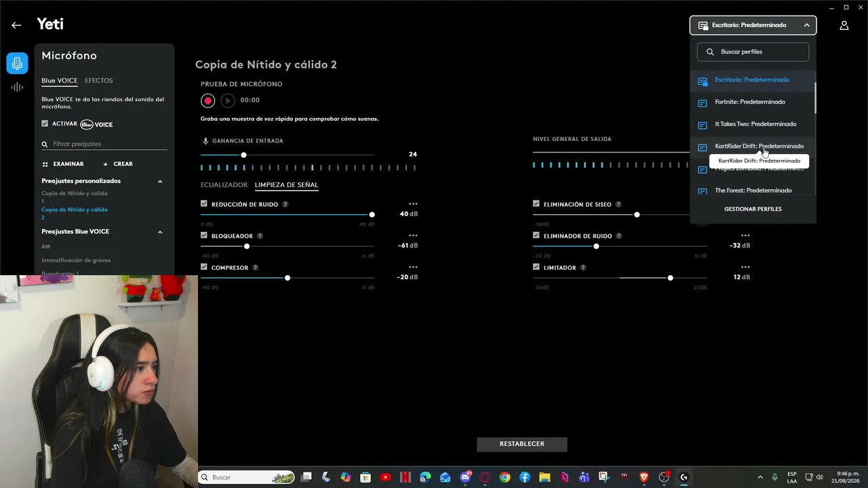Select The Forest: Predeterminado profile
This screenshot has width=868, height=488.
pyautogui.click(x=752, y=190)
